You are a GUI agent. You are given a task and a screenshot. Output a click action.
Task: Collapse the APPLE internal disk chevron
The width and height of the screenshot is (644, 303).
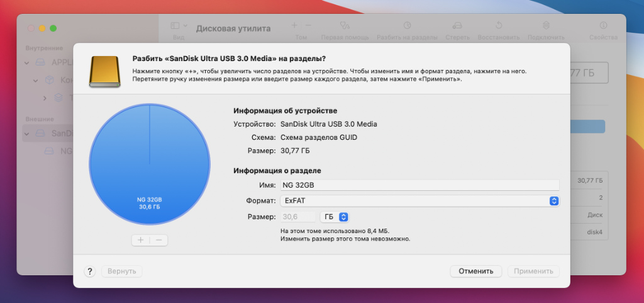coord(27,63)
